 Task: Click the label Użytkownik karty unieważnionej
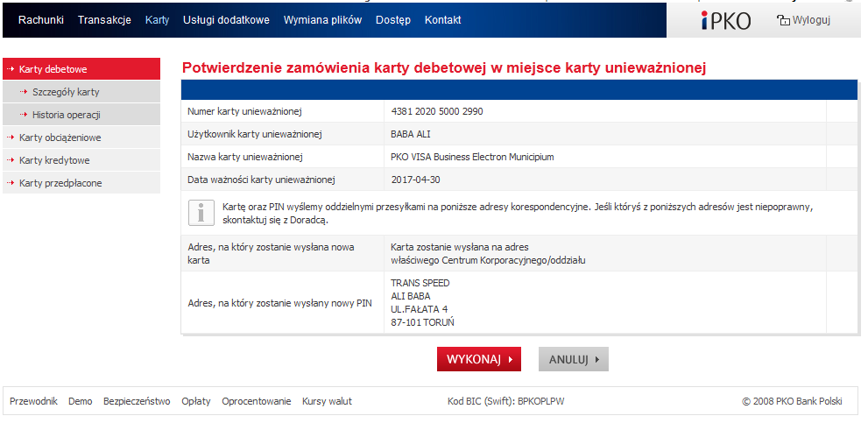click(255, 134)
